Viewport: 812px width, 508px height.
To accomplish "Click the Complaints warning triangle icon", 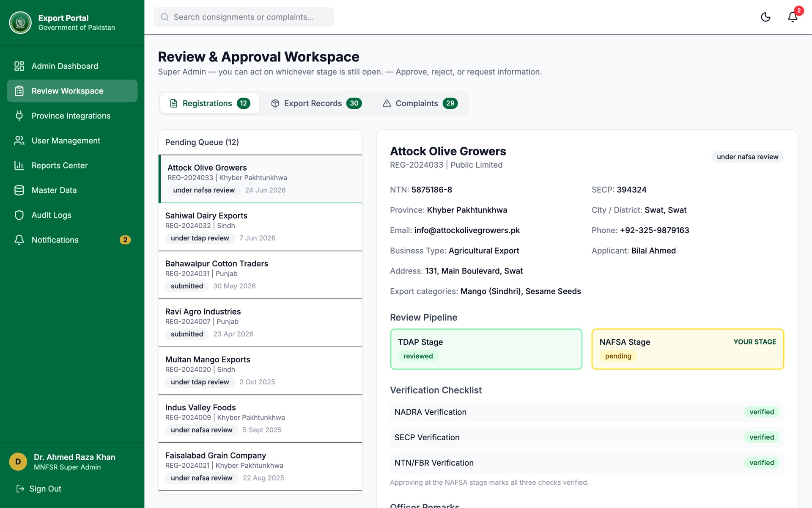I will point(387,103).
